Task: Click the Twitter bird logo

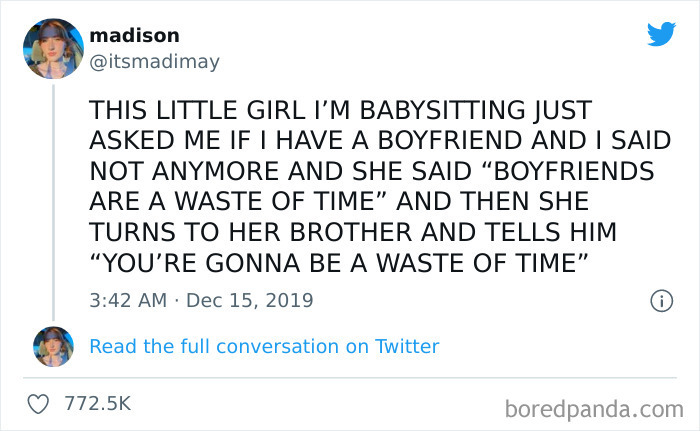Action: tap(661, 35)
